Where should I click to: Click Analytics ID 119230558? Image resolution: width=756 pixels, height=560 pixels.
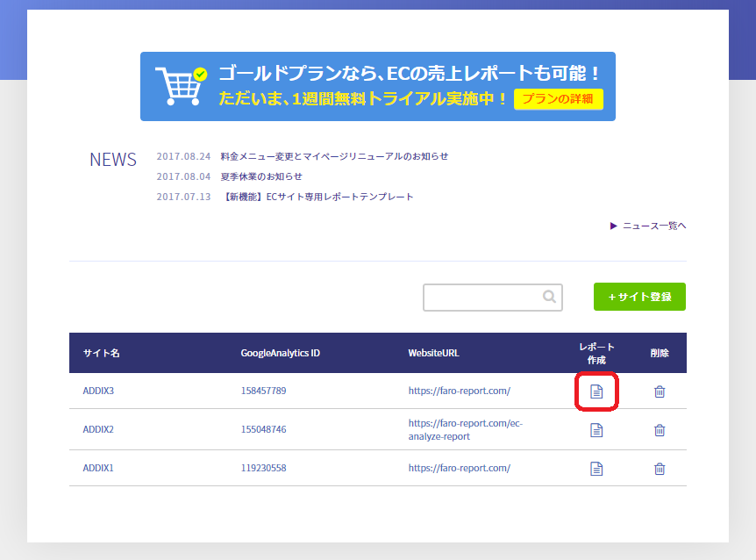263,468
